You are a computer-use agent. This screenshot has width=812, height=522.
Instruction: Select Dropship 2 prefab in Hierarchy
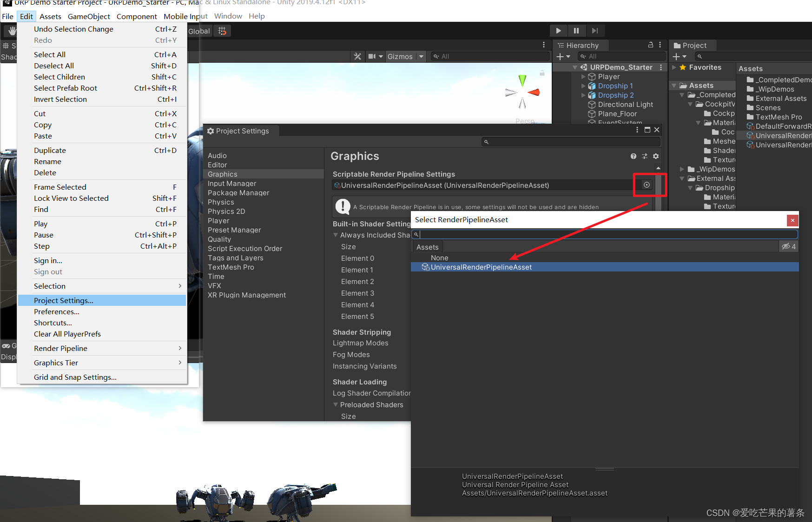(x=615, y=95)
